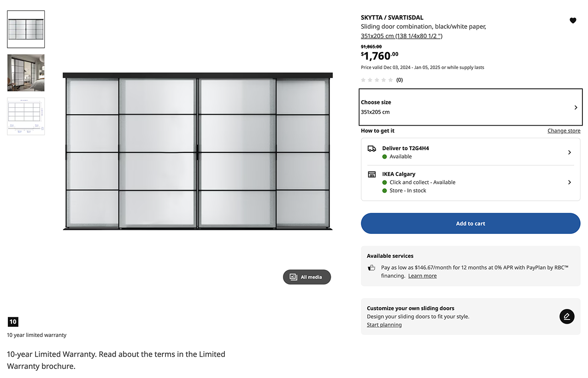Select the dimensions drawing thumbnail
The width and height of the screenshot is (588, 378).
[x=26, y=116]
